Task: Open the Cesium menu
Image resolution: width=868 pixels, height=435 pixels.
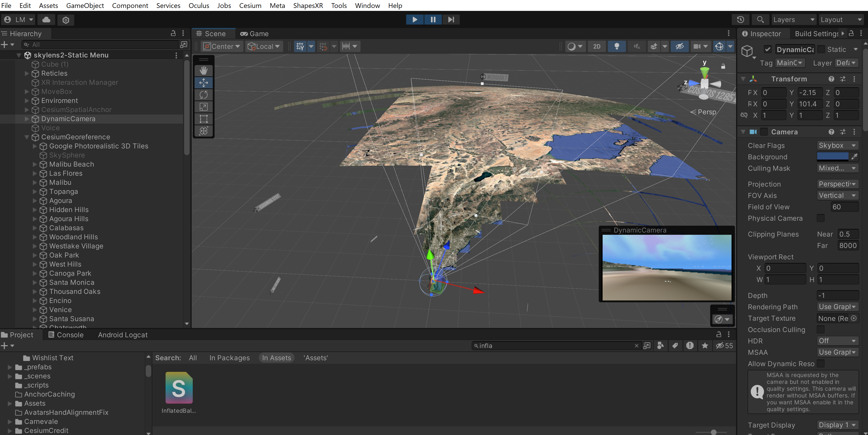Action: click(x=250, y=5)
